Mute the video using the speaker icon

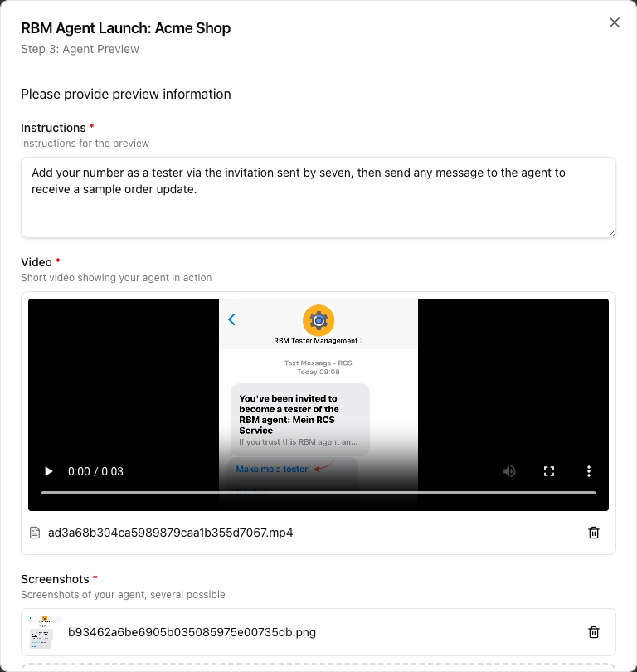point(509,471)
